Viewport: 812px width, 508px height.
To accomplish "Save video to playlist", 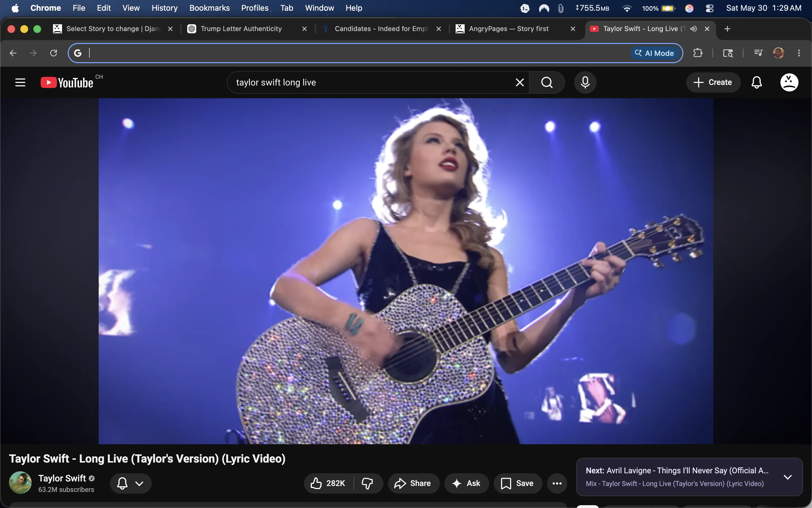I will coord(518,483).
